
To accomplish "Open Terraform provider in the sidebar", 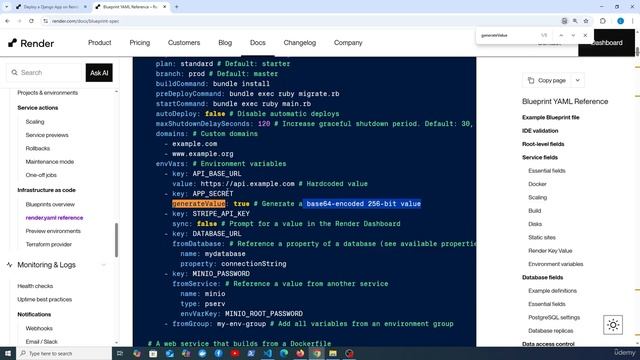I will pos(49,244).
